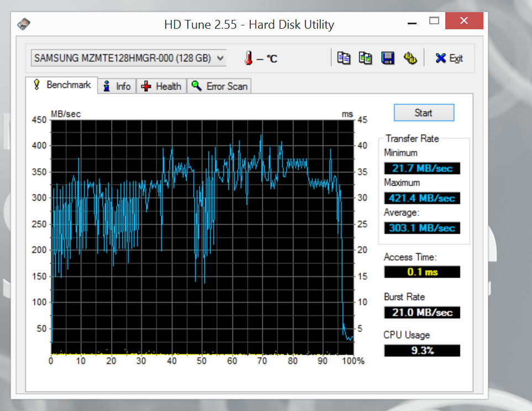Click the access time value 0.1 ms

(x=422, y=272)
